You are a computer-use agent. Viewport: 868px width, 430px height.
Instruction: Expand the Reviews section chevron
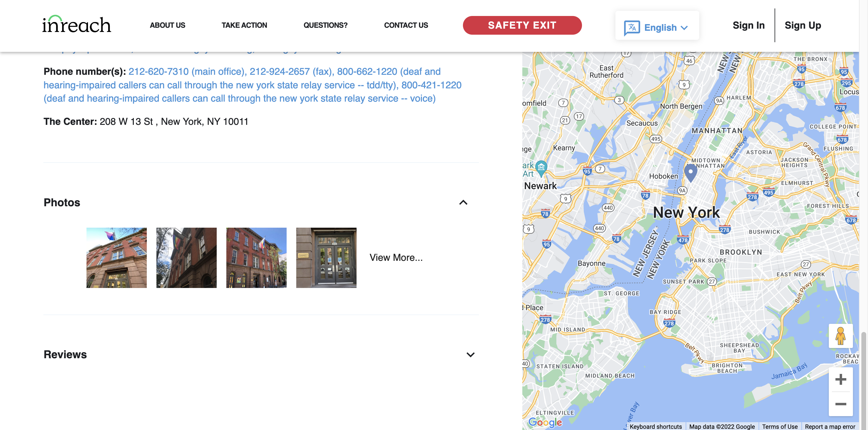pos(470,354)
